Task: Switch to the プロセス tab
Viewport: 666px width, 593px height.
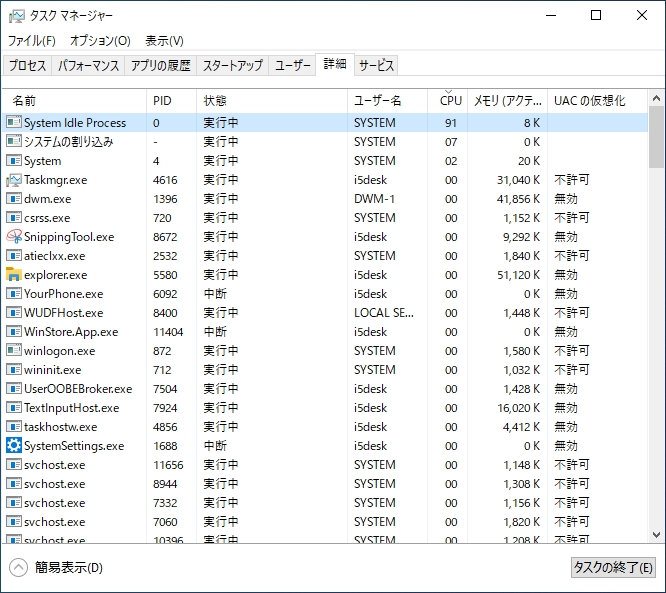Action: 27,65
